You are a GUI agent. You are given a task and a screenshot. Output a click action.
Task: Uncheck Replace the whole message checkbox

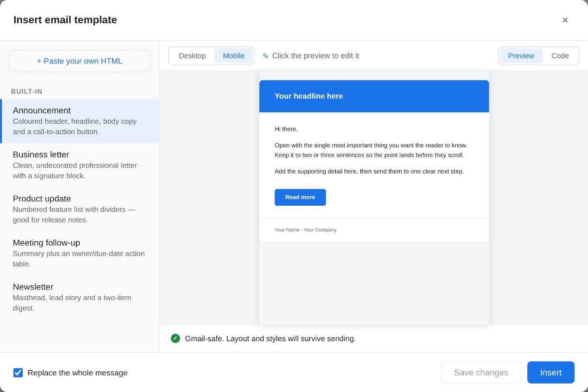(18, 373)
